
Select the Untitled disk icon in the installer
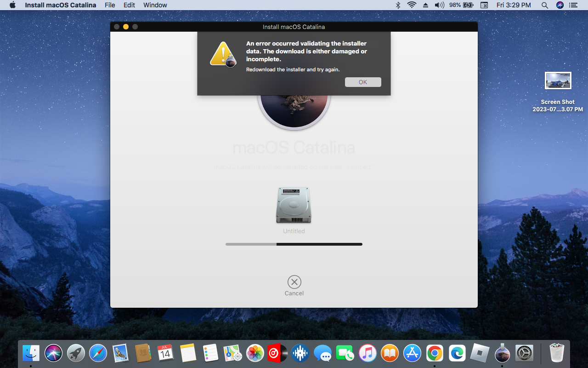[x=294, y=205]
